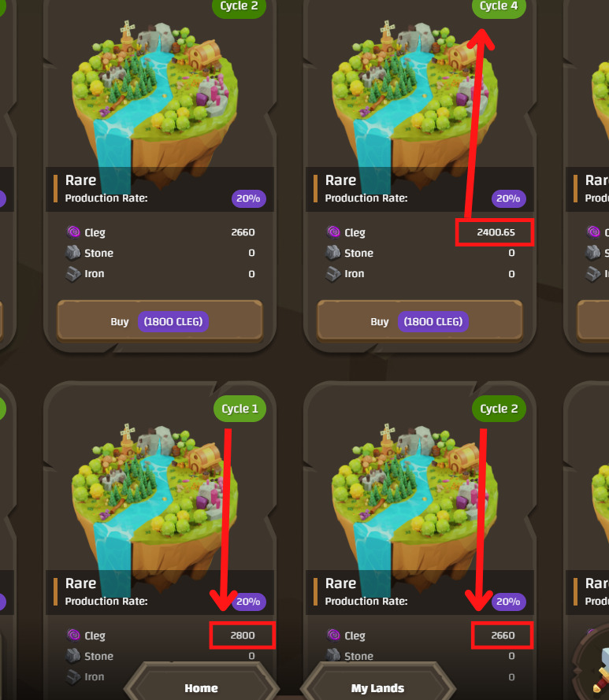Click the Stone icon on the top-left Cycle 2 card
The width and height of the screenshot is (609, 700).
[72, 253]
